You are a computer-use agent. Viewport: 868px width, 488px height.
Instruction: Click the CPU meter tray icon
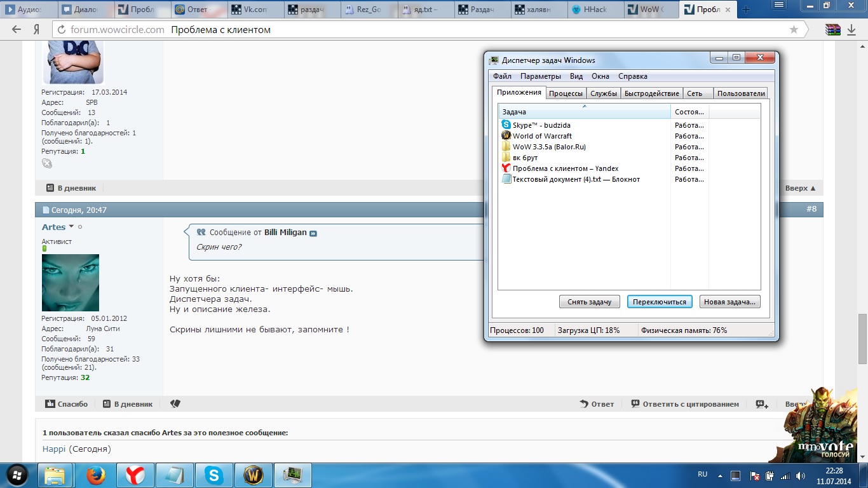click(x=735, y=475)
